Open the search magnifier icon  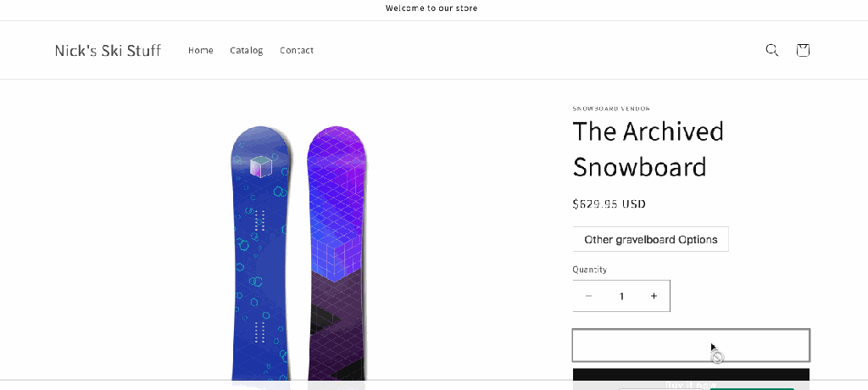click(x=771, y=50)
